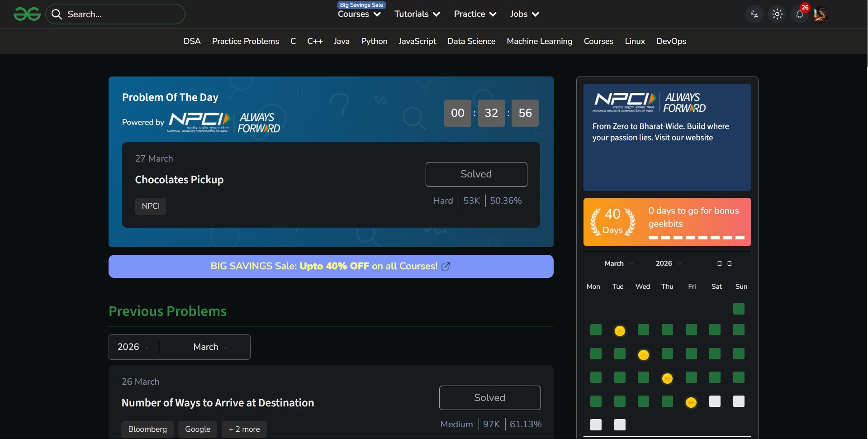Expand the Courses dropdown in the top bar
Image resolution: width=868 pixels, height=439 pixels.
360,14
